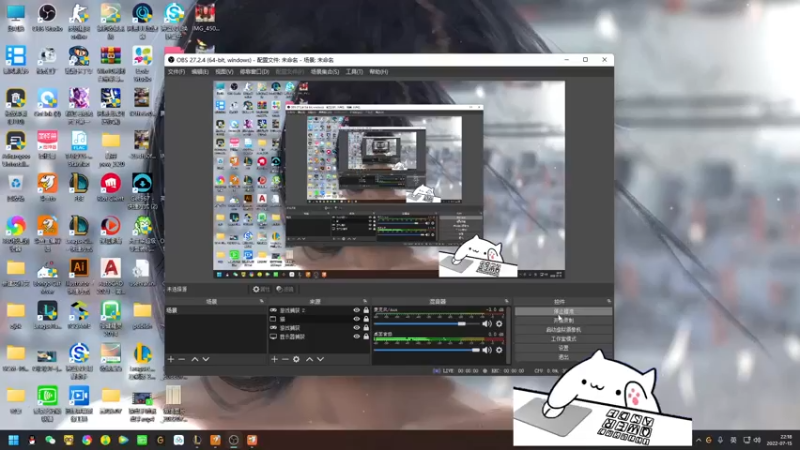800x450 pixels.
Task: Click 开始录制 start recording button
Action: (x=563, y=320)
